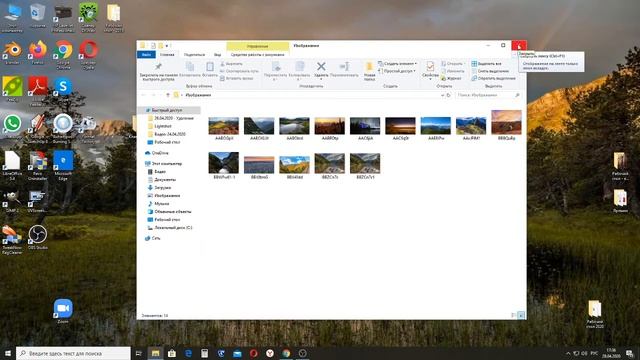Viewport: 640px width, 360px height.
Task: Click the search magnifier in Explorer
Action: coord(518,95)
